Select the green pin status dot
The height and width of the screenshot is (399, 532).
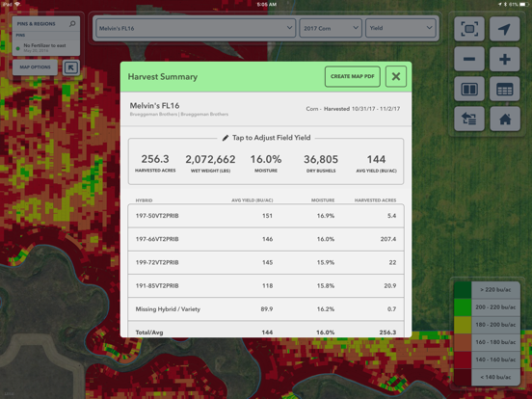[x=18, y=48]
